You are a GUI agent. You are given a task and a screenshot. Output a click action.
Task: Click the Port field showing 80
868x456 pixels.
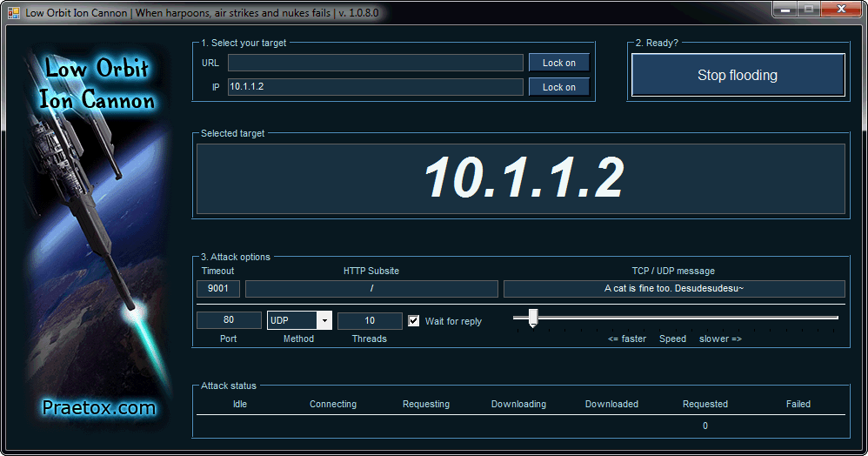(229, 320)
